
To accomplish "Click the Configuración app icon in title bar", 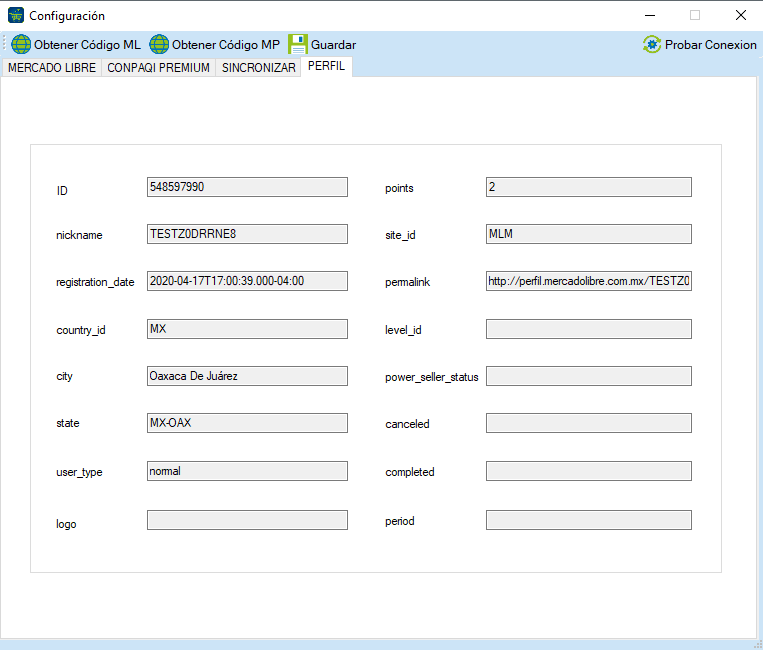I will [x=16, y=16].
